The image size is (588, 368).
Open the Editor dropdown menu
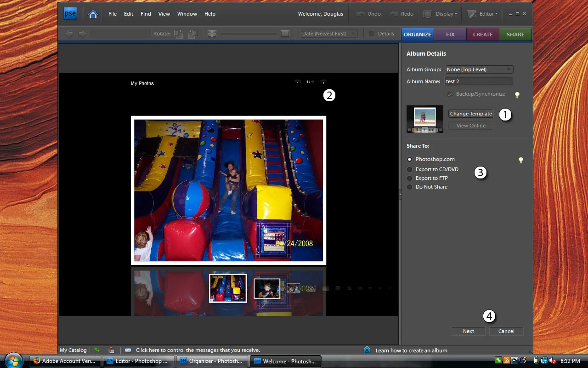482,14
